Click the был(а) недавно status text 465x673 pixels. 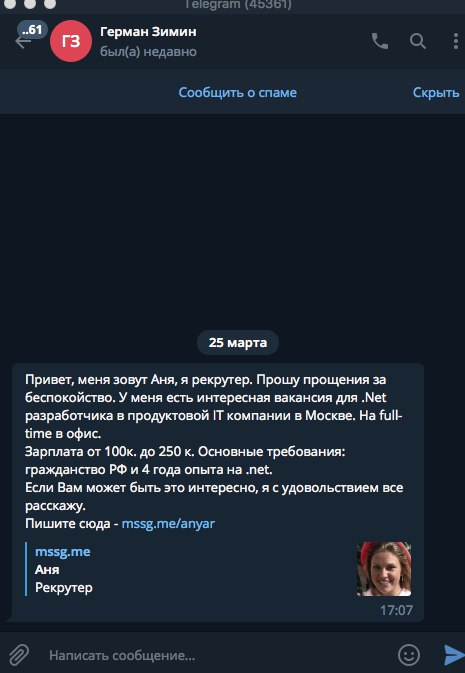pos(148,52)
